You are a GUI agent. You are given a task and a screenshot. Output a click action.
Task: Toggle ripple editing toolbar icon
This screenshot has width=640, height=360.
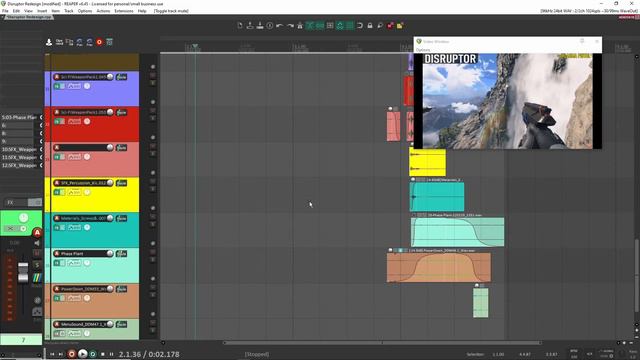(330, 26)
